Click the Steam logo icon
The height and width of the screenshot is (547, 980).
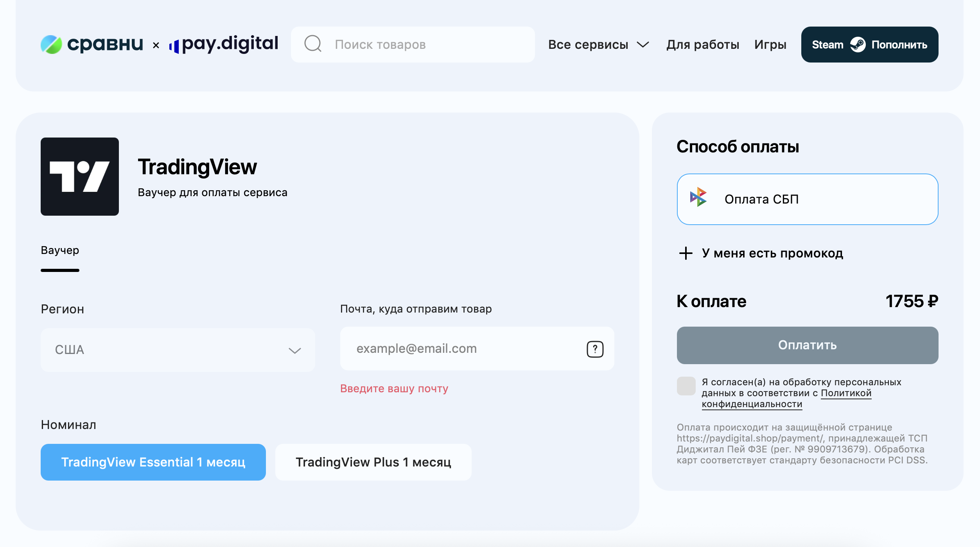(858, 45)
